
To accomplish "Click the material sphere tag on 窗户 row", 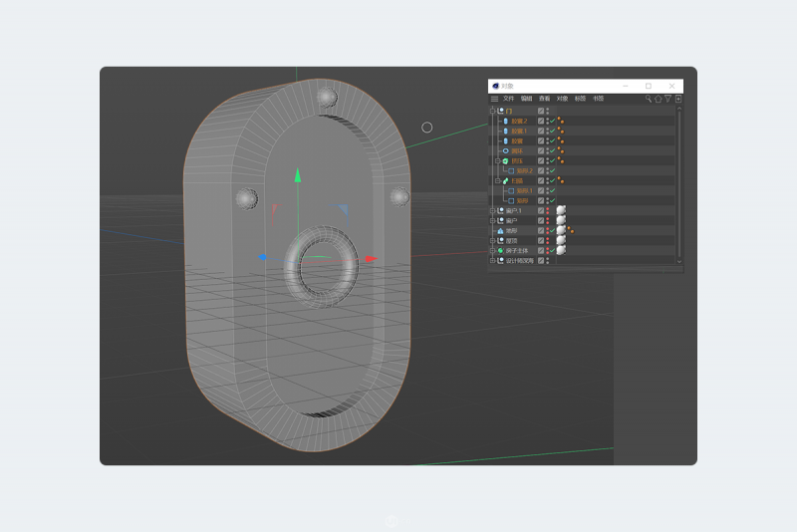I will [561, 220].
